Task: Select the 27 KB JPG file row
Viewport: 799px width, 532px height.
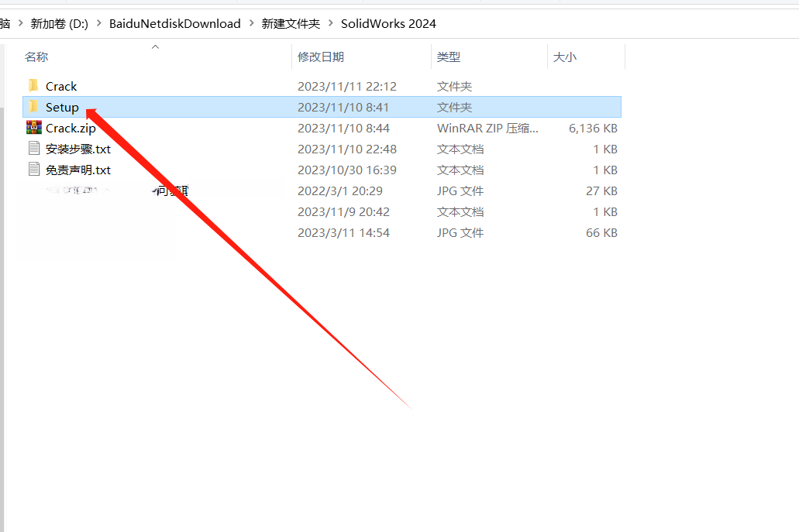Action: point(341,190)
